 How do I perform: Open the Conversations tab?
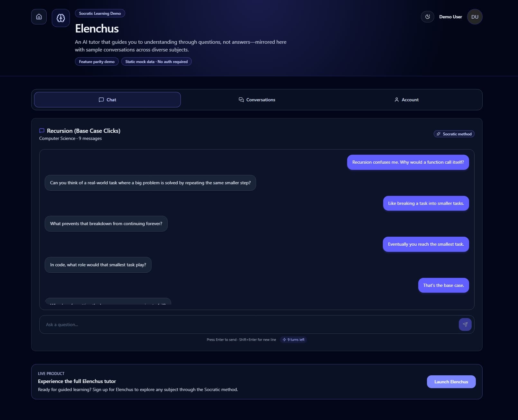tap(257, 100)
